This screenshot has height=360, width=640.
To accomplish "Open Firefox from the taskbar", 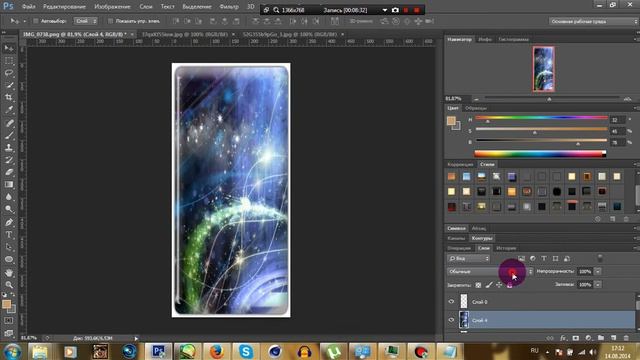I will pos(216,351).
